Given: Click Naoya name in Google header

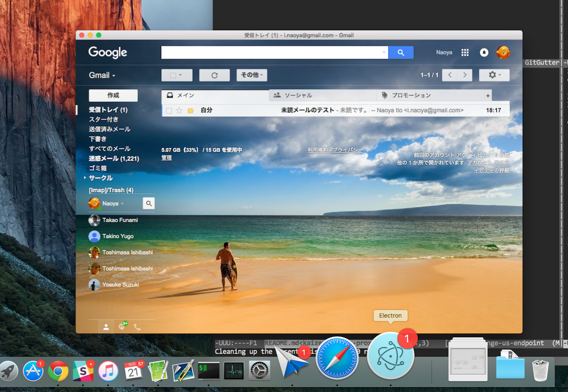Looking at the screenshot, I should coord(444,53).
